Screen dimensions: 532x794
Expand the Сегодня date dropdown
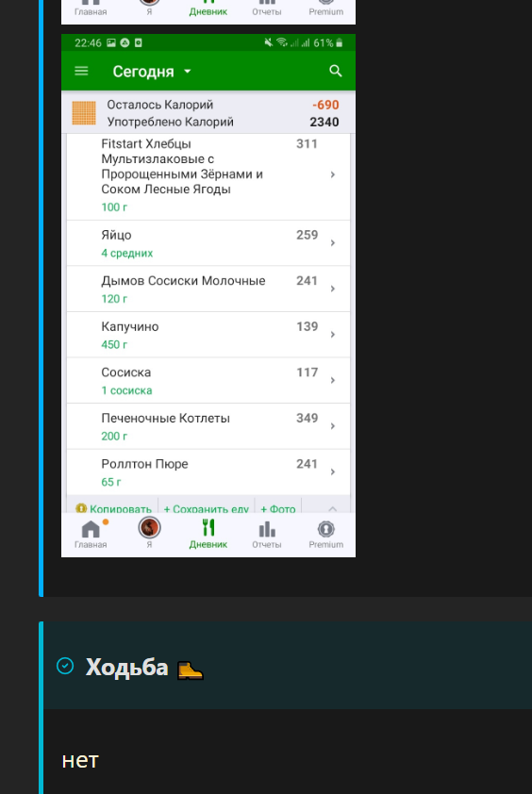point(152,72)
